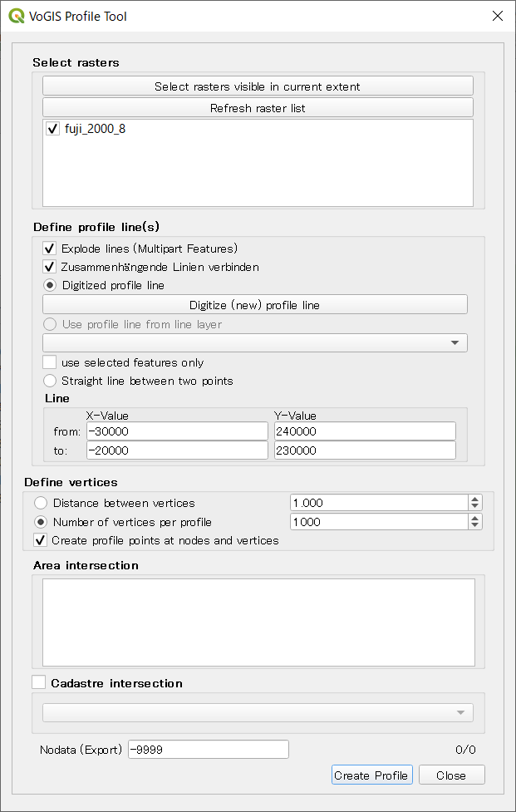Decrease number of vertices with down arrow

pyautogui.click(x=475, y=526)
